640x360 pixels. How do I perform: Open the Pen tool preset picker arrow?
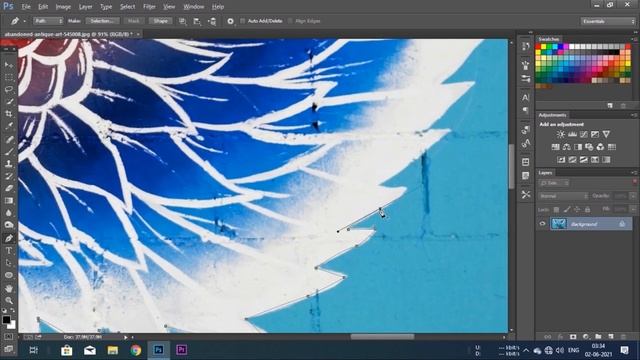point(24,21)
